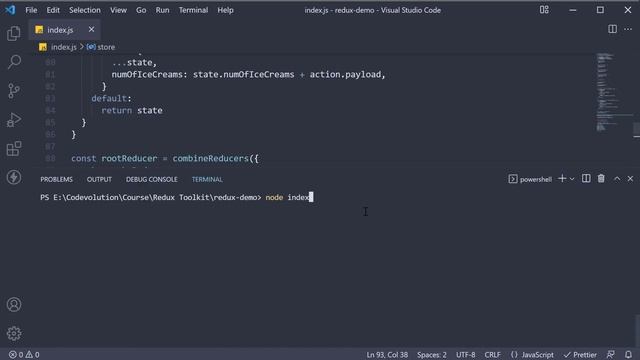The height and width of the screenshot is (360, 640).
Task: Click the terminal command input line
Action: (177, 198)
